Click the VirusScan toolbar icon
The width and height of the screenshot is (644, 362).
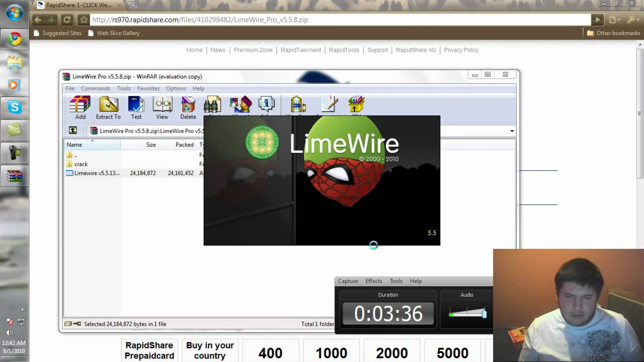[x=298, y=105]
